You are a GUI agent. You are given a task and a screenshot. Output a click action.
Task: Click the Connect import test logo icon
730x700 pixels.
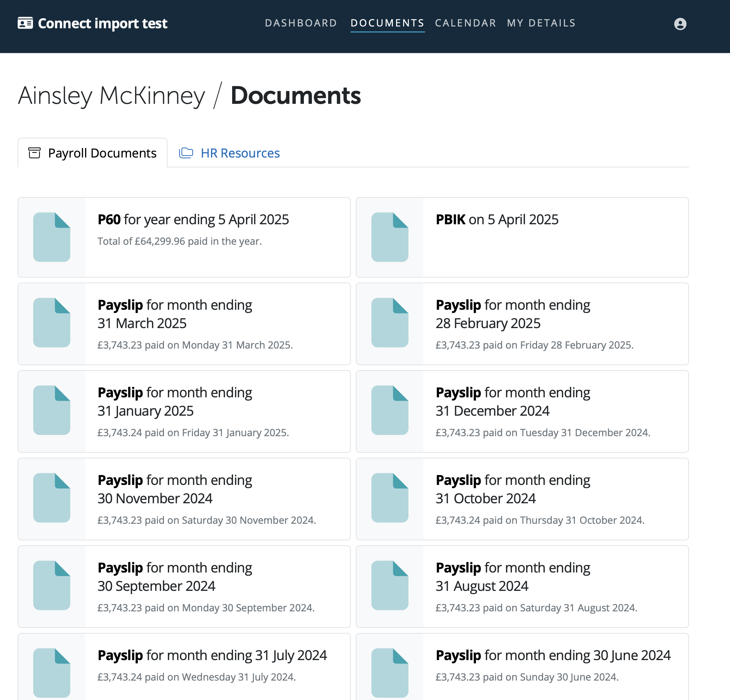tap(25, 23)
